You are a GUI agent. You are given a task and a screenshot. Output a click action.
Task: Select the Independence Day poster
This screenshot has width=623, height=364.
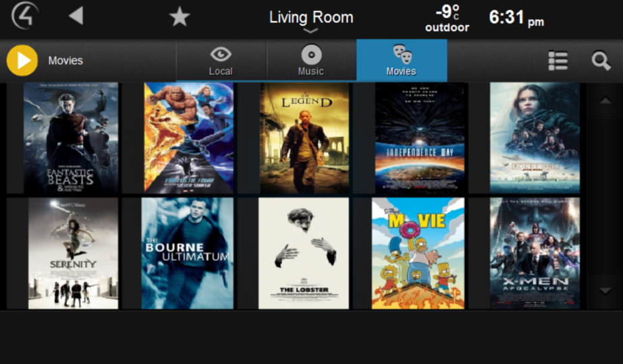(x=420, y=138)
